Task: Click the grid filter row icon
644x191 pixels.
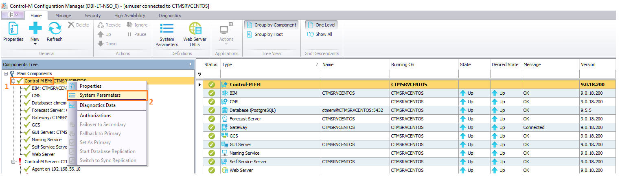Action: [199, 74]
